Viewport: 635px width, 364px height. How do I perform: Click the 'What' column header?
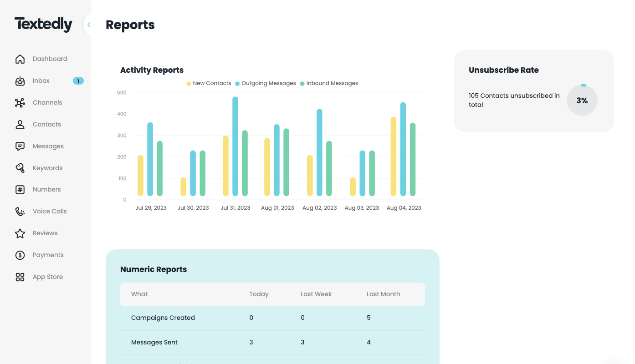pyautogui.click(x=139, y=294)
